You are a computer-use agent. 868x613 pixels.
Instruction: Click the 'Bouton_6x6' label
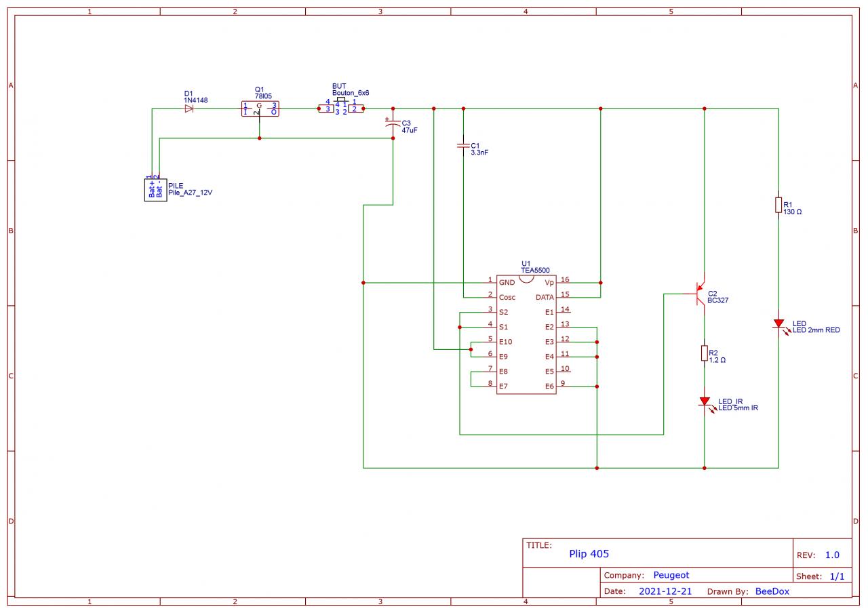point(351,93)
